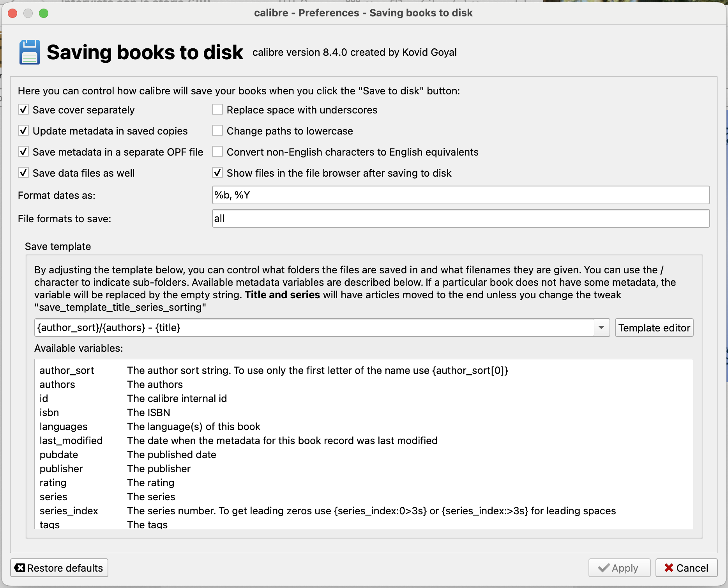The width and height of the screenshot is (728, 588).
Task: Close the Preferences window with red button
Action: (12, 13)
